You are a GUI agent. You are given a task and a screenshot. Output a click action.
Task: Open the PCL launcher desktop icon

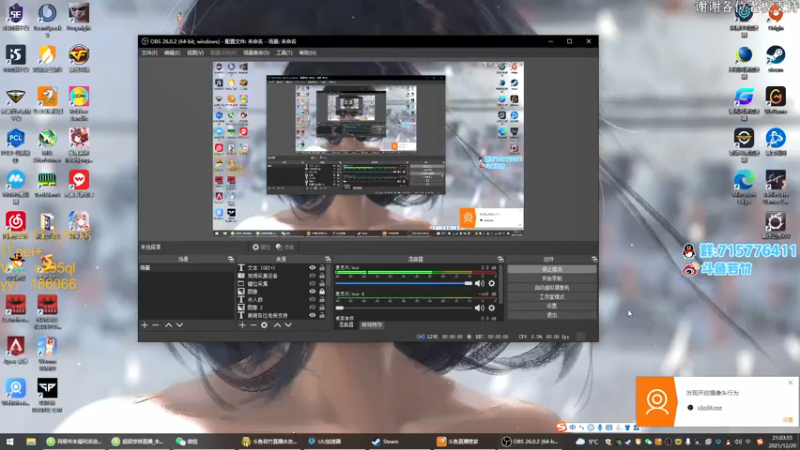point(16,144)
